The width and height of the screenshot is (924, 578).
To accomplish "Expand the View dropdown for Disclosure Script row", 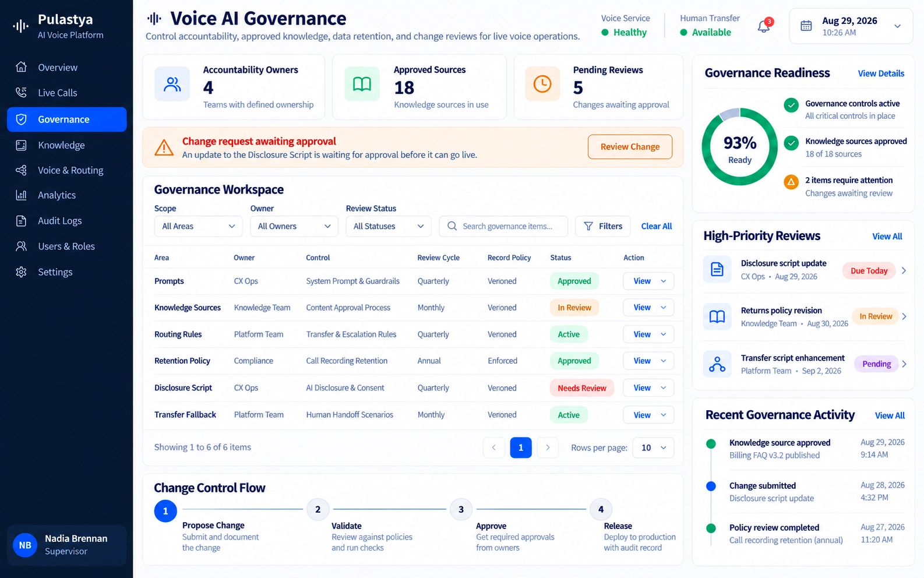I will (x=664, y=388).
